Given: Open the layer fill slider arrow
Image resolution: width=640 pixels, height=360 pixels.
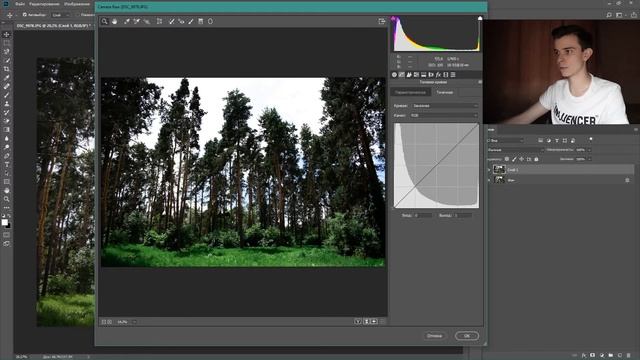Looking at the screenshot, I should (589, 159).
